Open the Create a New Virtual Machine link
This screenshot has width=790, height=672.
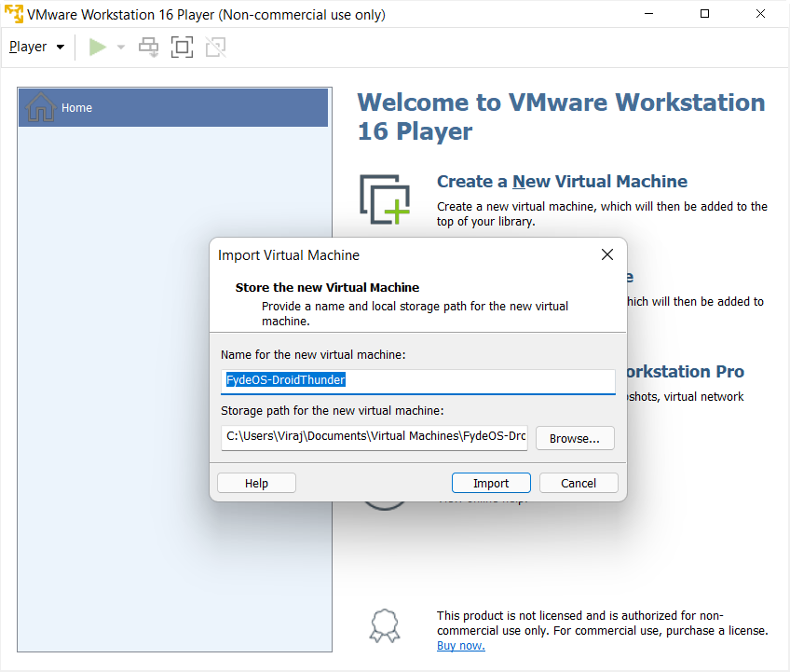562,182
